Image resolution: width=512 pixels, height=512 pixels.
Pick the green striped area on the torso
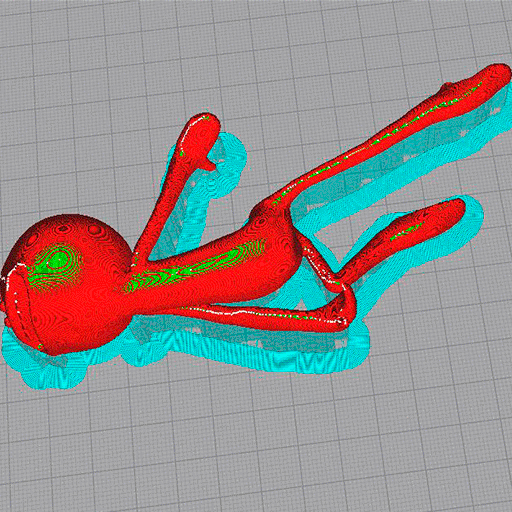[193, 267]
